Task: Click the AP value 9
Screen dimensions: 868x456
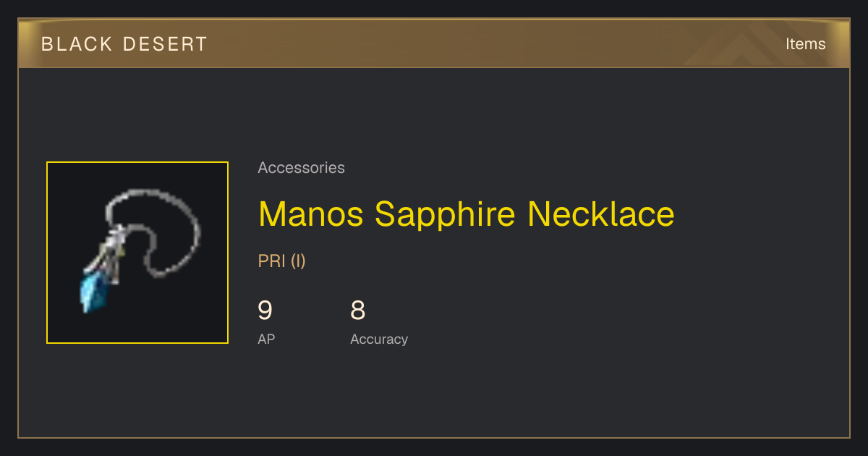Action: [x=265, y=311]
